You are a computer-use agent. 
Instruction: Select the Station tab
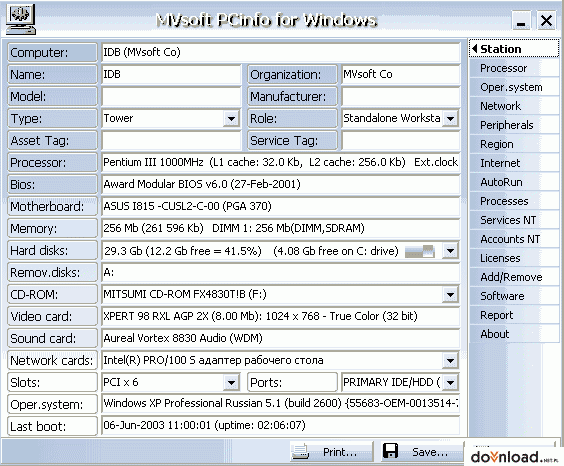[514, 49]
